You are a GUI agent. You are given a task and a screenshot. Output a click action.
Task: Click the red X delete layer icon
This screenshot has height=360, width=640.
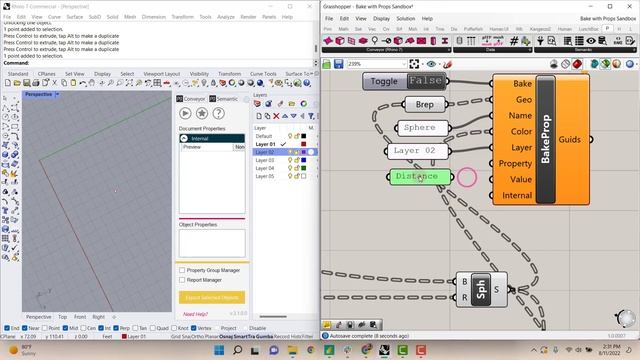[276, 116]
